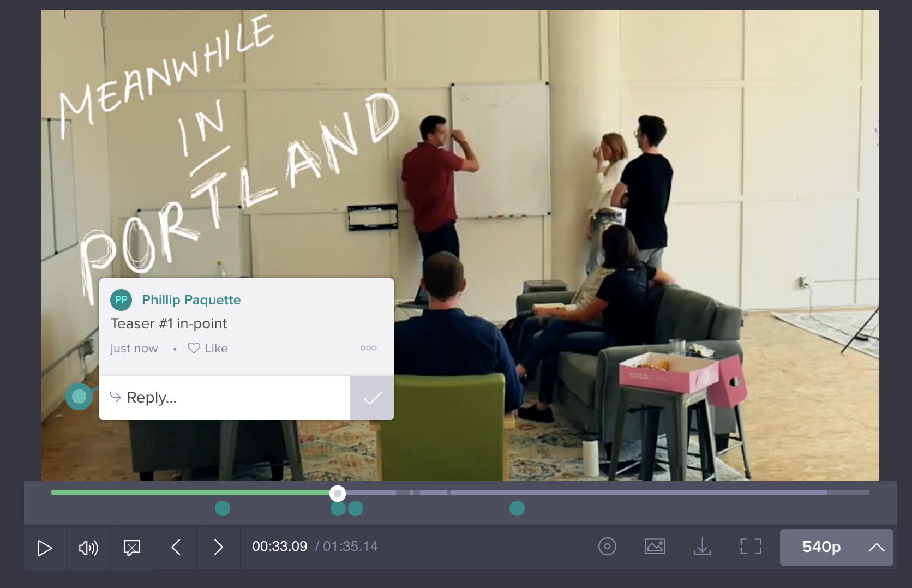The image size is (912, 588).
Task: Open the comment overflow options menu
Action: tap(368, 347)
